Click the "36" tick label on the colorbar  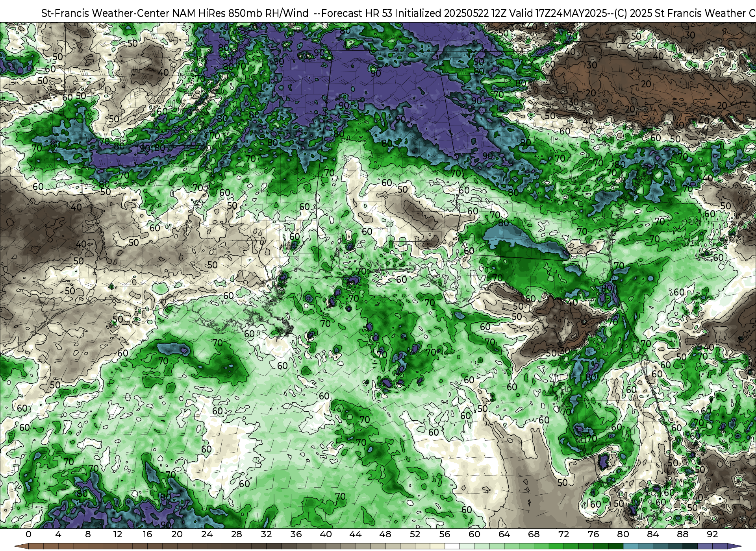(296, 534)
